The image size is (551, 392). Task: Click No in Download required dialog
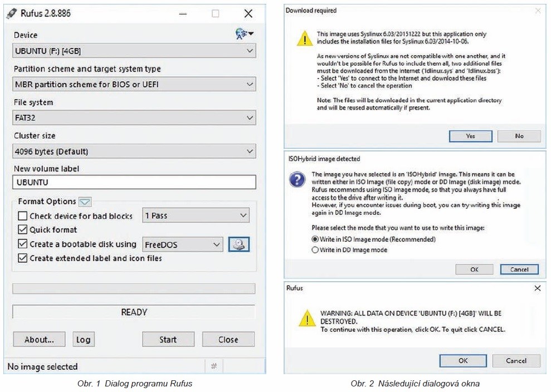tap(519, 136)
